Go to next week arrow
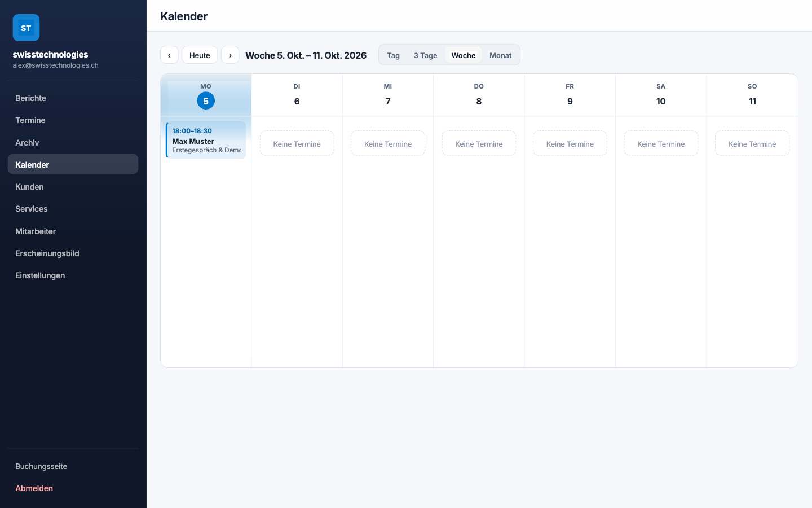This screenshot has height=508, width=812. (230, 55)
